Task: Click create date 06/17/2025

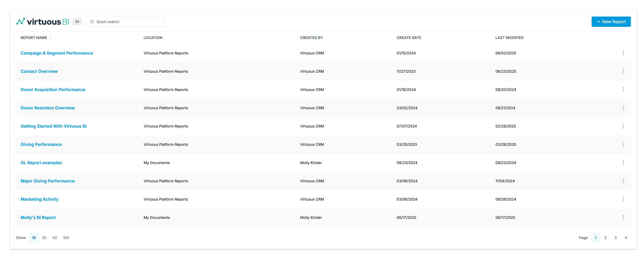Action: coord(406,217)
